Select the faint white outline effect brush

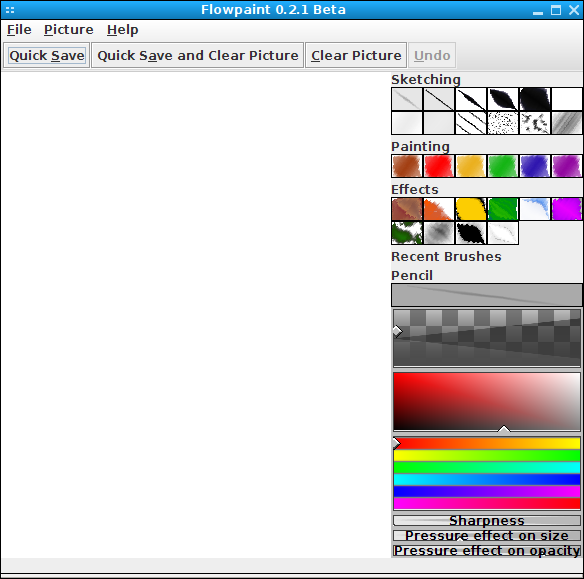pos(503,233)
